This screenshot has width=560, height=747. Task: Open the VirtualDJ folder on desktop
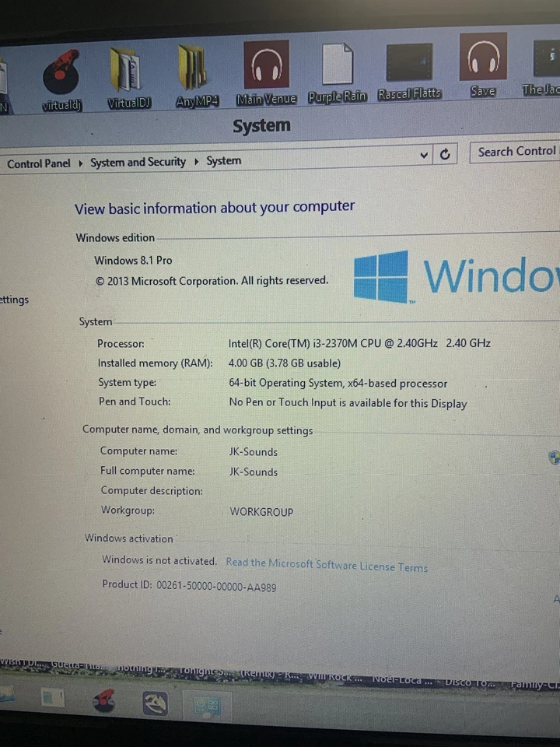click(128, 79)
